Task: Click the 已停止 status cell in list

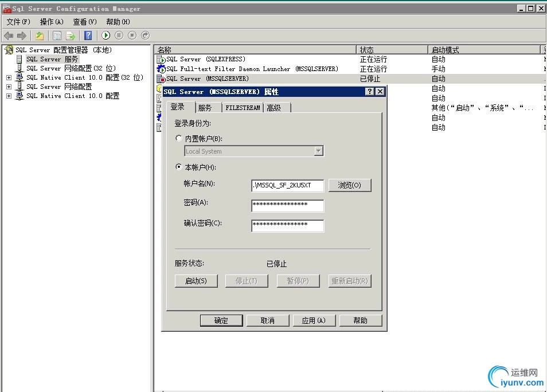Action: [x=370, y=79]
